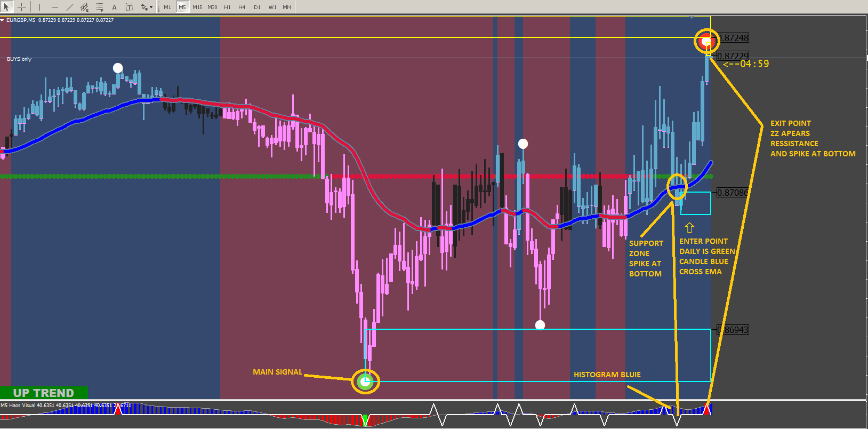Click the 0.87248 price label

click(734, 38)
